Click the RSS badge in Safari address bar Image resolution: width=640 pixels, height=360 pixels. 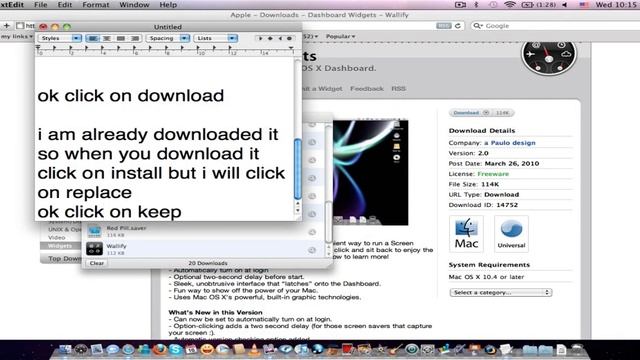click(x=444, y=26)
